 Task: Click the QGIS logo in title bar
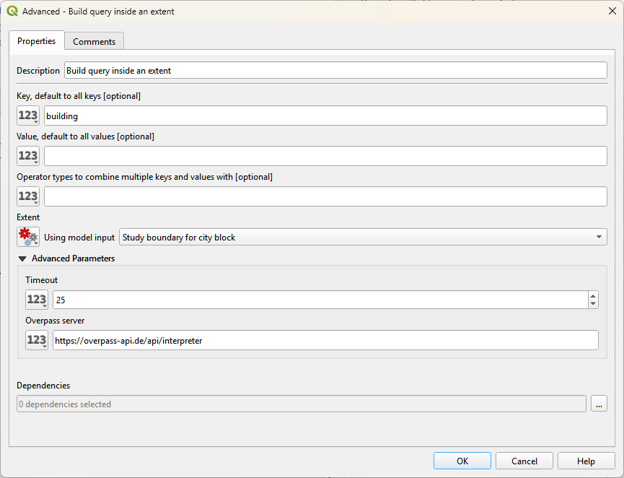click(12, 11)
